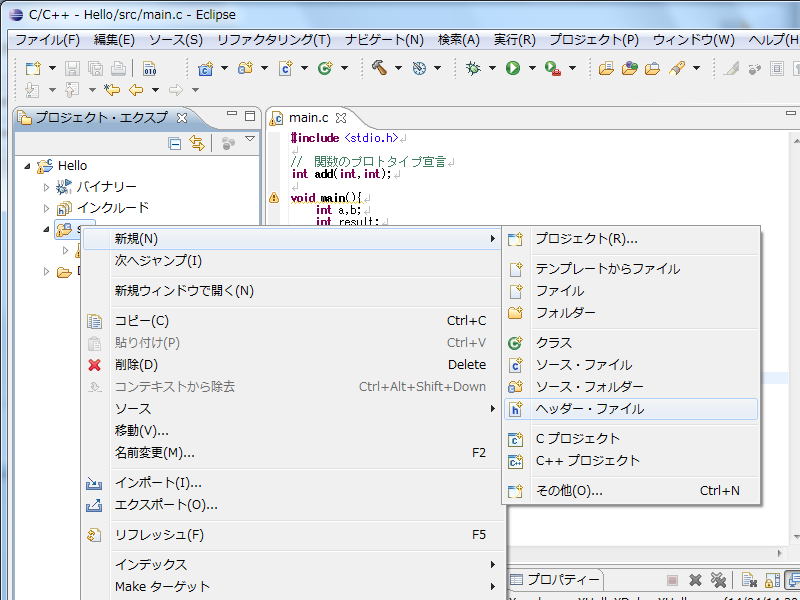The width and height of the screenshot is (800, 600).
Task: Choose ソース・ファイル in the New submenu
Action: click(x=584, y=365)
